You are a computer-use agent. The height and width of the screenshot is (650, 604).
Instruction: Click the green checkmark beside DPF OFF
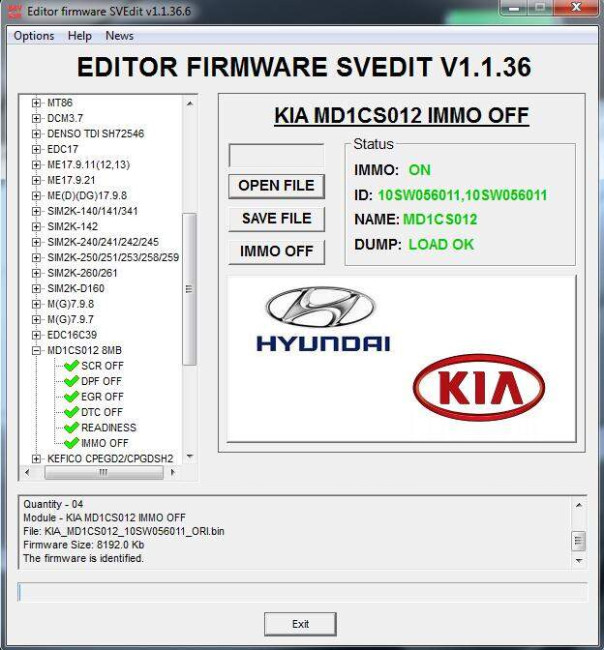[x=71, y=381]
